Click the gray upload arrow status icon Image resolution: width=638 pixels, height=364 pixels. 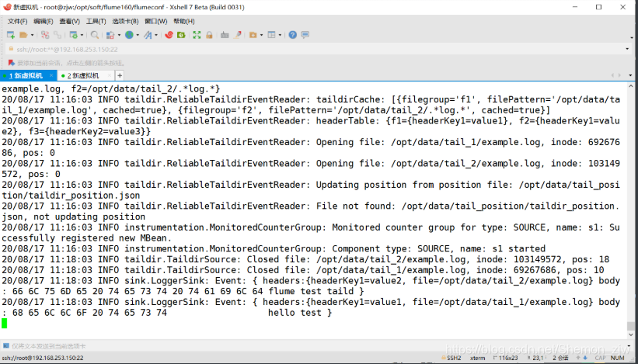[578, 358]
